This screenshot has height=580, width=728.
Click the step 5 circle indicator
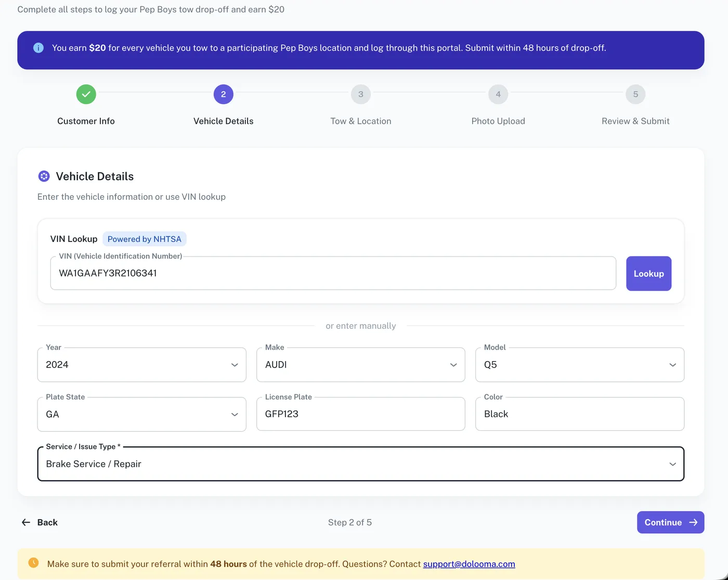(635, 94)
